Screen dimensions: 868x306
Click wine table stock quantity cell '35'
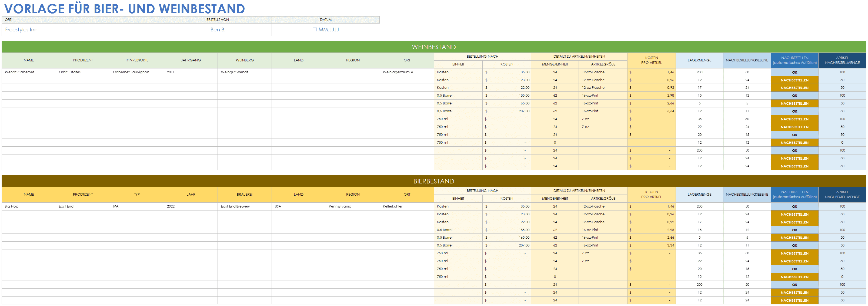(x=700, y=119)
